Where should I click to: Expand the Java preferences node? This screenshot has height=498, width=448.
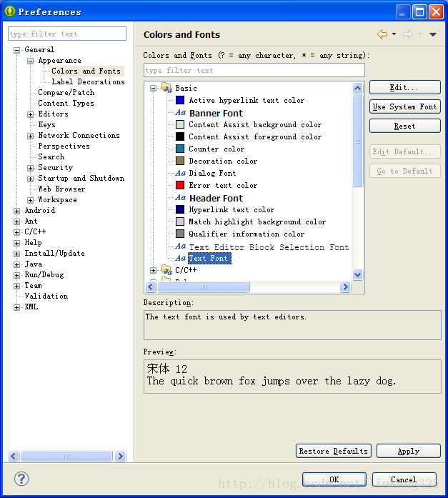[x=17, y=264]
